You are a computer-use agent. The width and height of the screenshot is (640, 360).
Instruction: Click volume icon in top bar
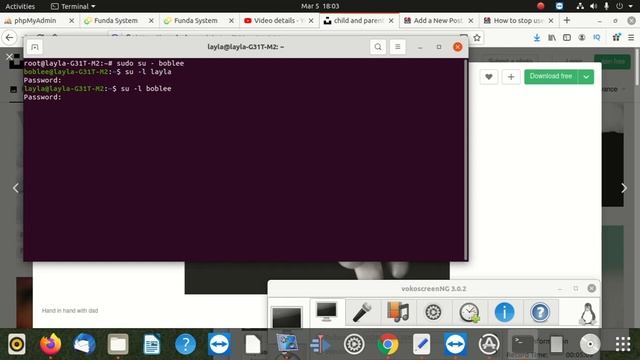[x=593, y=6]
